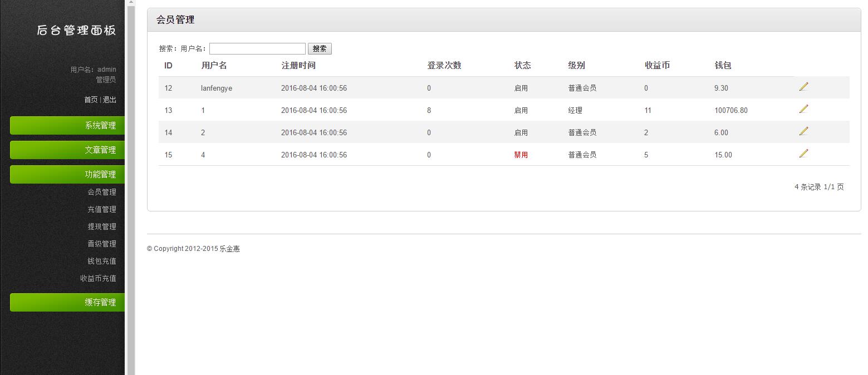Open 充值管理 in the sidebar
Screen dimensions: 868x375
coord(102,210)
